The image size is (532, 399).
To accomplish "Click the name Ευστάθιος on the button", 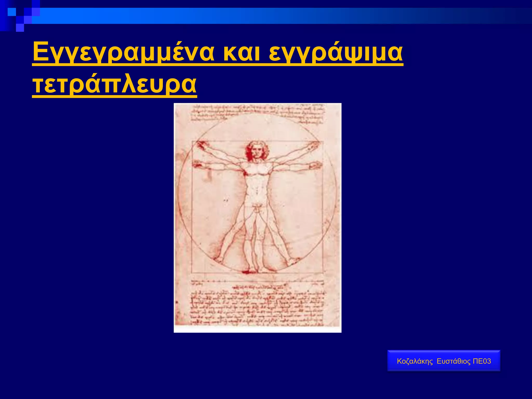I will click(x=453, y=361).
